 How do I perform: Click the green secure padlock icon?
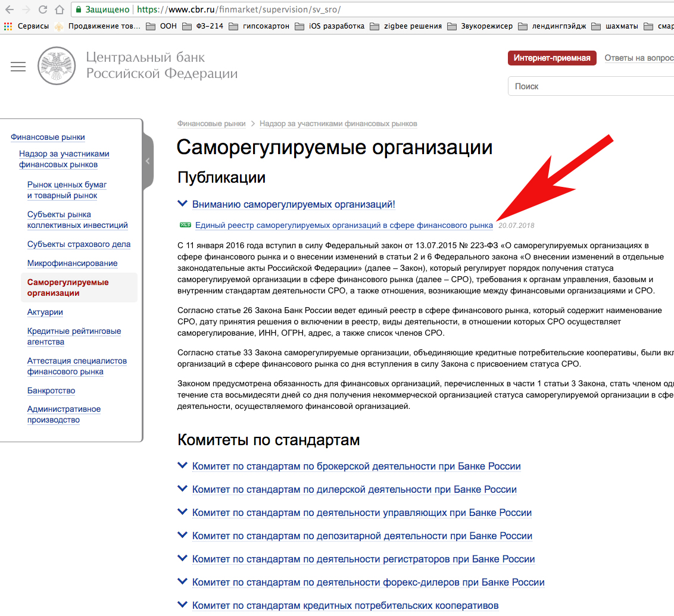79,9
